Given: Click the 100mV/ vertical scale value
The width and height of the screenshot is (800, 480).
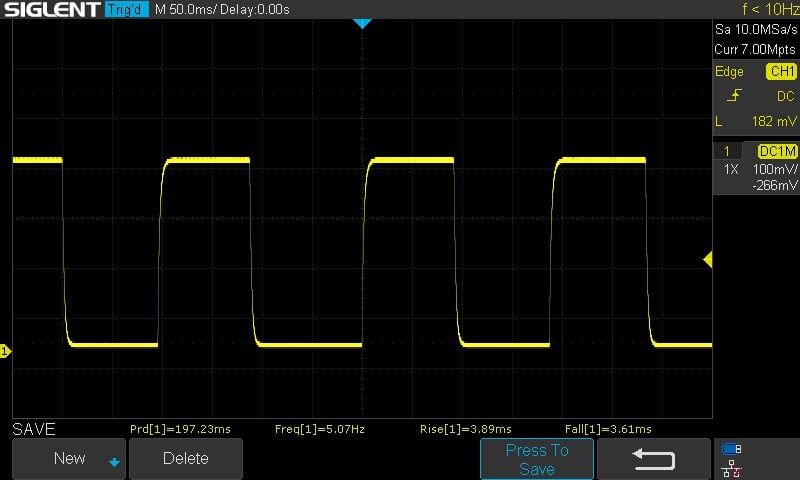Looking at the screenshot, I should pyautogui.click(x=775, y=169).
